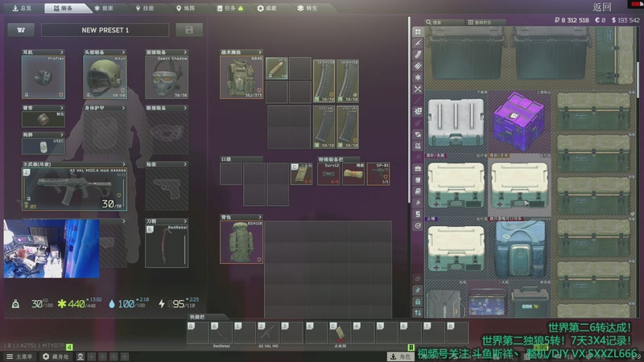This screenshot has width=644, height=362.
Task: Select the RedRebel quick bar slot
Action: coord(221,333)
